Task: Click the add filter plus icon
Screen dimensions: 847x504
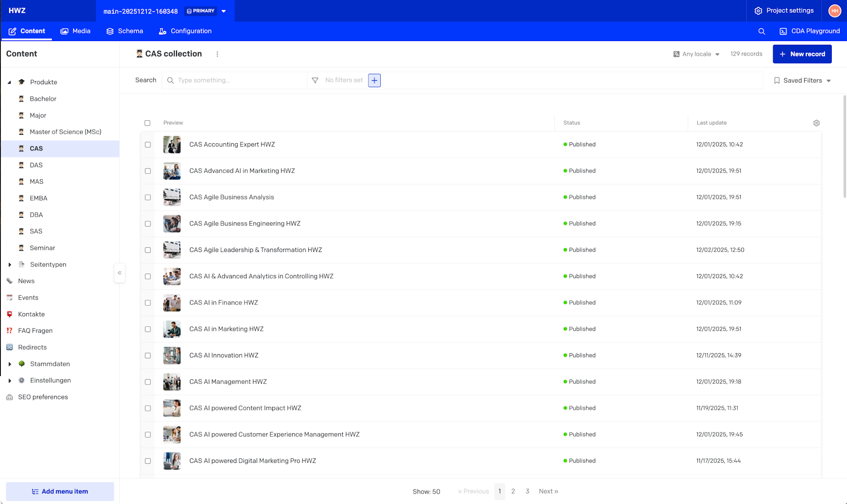Action: [374, 80]
